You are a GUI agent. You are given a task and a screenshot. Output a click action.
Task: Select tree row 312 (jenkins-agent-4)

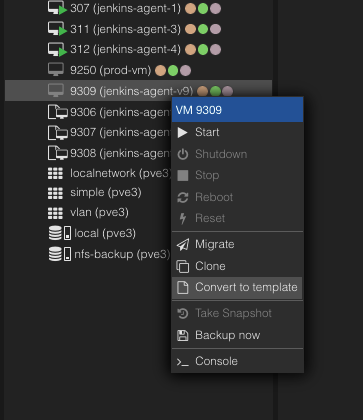pos(139,50)
